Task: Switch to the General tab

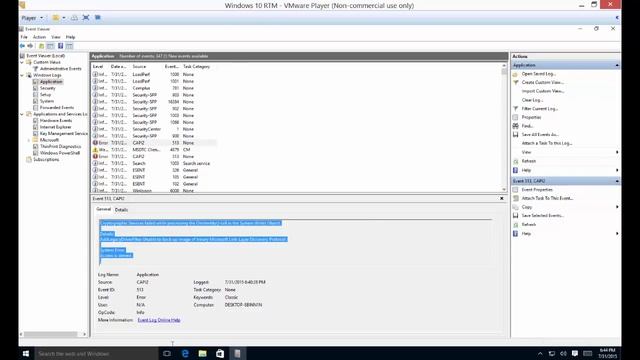Action: (x=103, y=209)
